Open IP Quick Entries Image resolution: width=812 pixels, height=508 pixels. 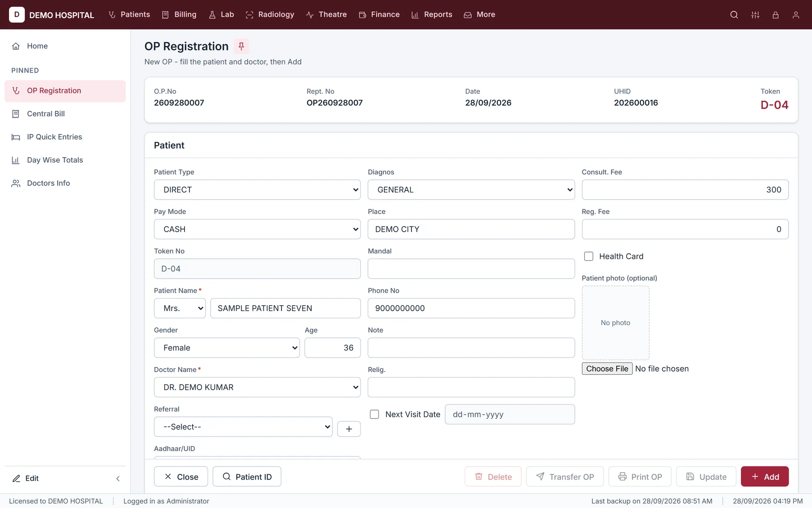65,137
